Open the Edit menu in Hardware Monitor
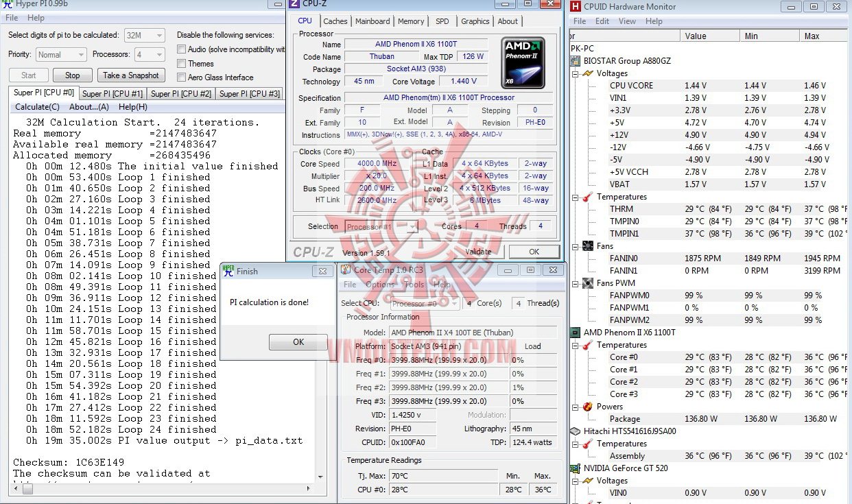The image size is (852, 504). coord(602,21)
